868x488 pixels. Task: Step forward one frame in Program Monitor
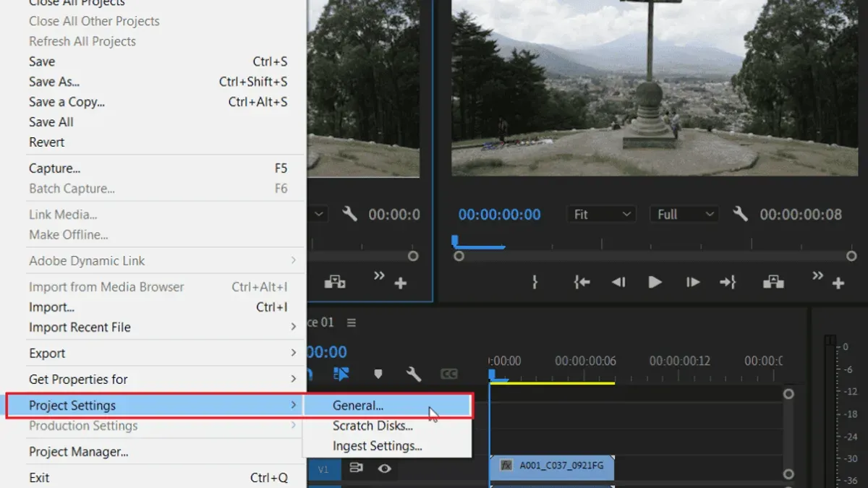tap(693, 283)
